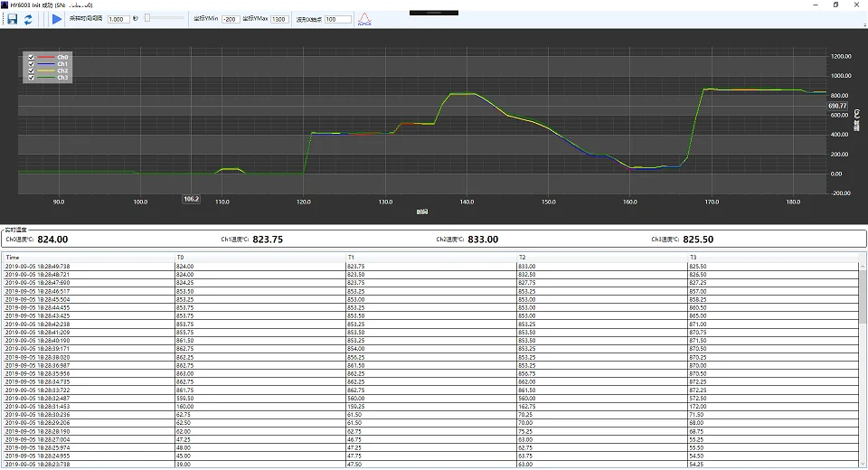Select row with time 18:28:47:690
868x470 pixels.
tap(430, 283)
